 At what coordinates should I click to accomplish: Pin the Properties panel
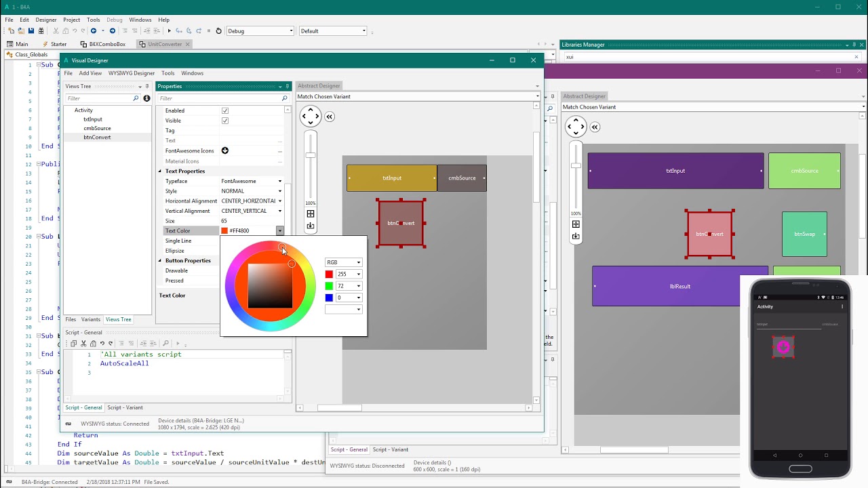click(x=287, y=86)
